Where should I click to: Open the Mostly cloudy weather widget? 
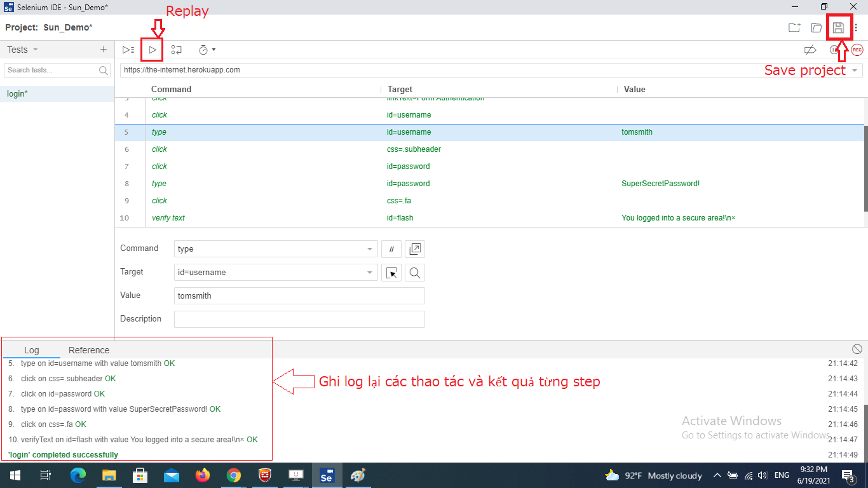pos(653,475)
